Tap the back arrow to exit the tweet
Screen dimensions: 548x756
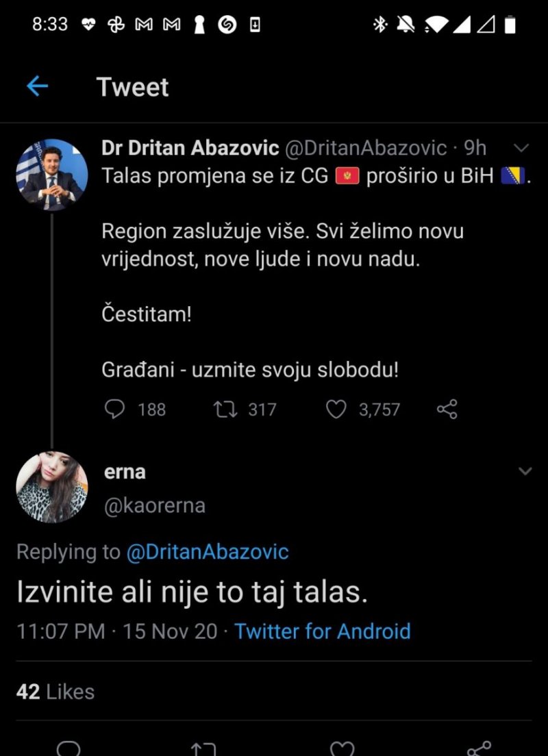(38, 86)
